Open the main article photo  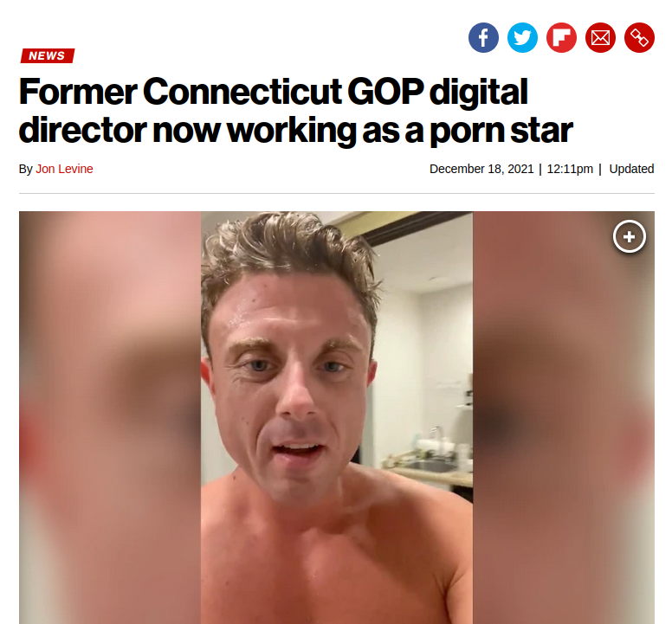click(336, 417)
